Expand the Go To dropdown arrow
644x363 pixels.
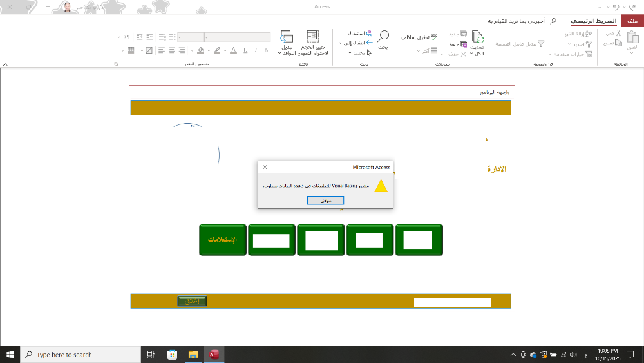point(341,43)
